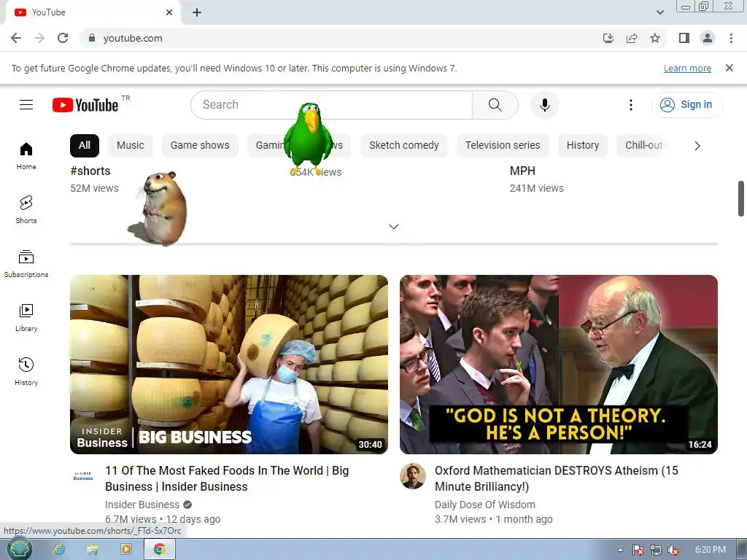This screenshot has height=560, width=747.
Task: Select the Sketch comedy chip
Action: [404, 146]
